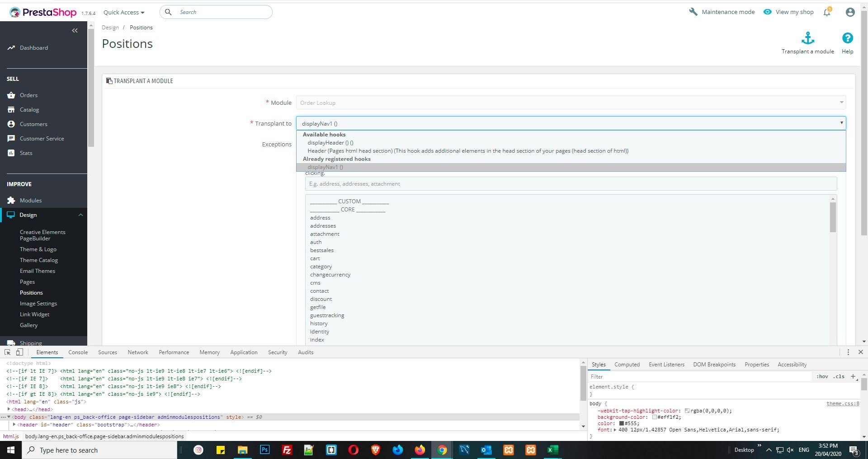Add a new style rule with plus icon
The height and width of the screenshot is (459, 868).
(x=853, y=376)
